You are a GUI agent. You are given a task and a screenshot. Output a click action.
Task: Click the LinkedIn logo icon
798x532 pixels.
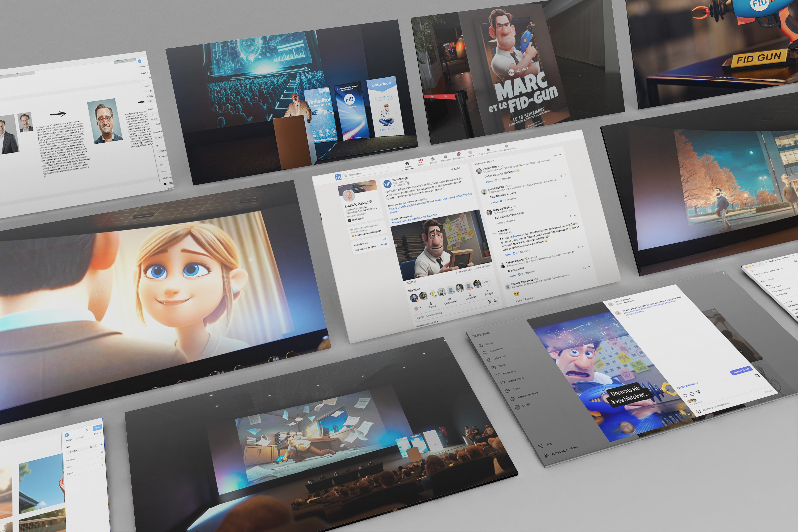click(x=338, y=177)
